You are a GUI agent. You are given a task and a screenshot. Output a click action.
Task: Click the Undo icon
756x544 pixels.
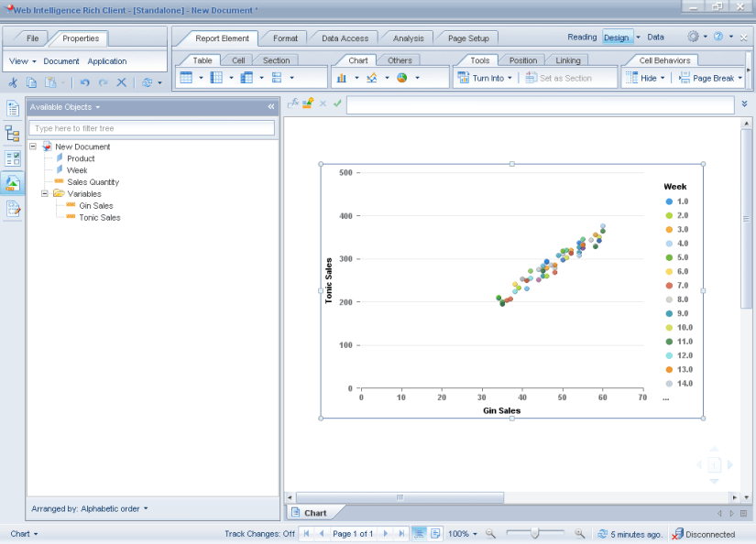[x=85, y=82]
